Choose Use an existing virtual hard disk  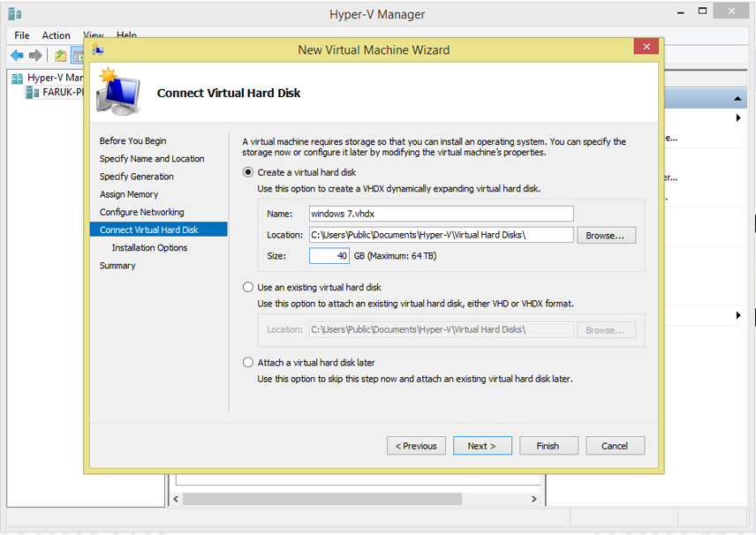248,287
